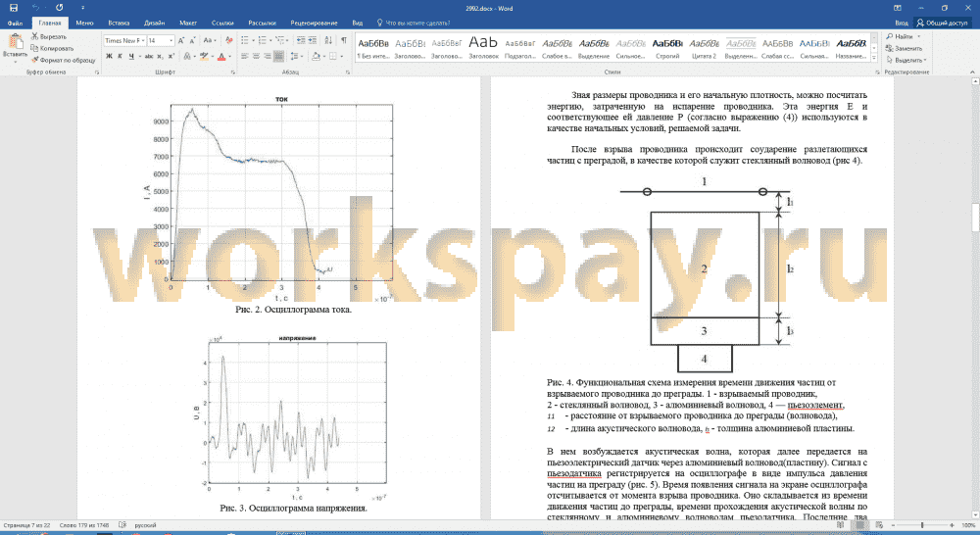980x535 pixels.
Task: Open the Шрифт dialog launcher
Action: coord(232,73)
